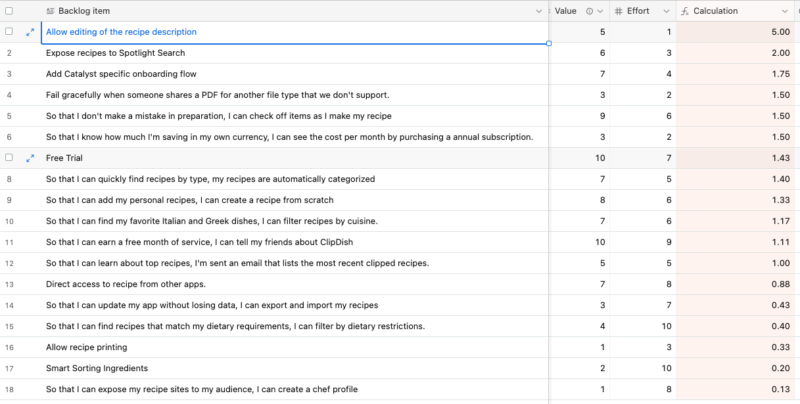This screenshot has width=800, height=404.
Task: Expand the 'Allow editing of the recipe description' record
Action: click(x=30, y=32)
